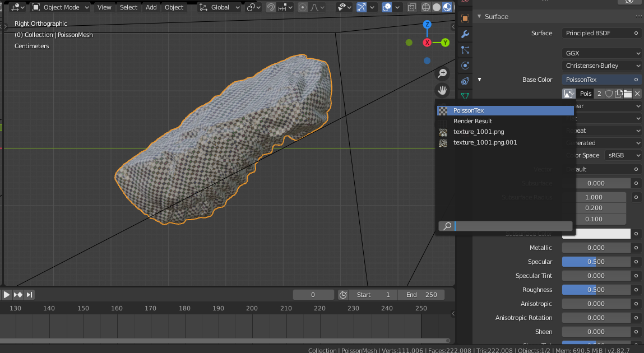Open the Object menu
This screenshot has width=644, height=353.
point(174,7)
